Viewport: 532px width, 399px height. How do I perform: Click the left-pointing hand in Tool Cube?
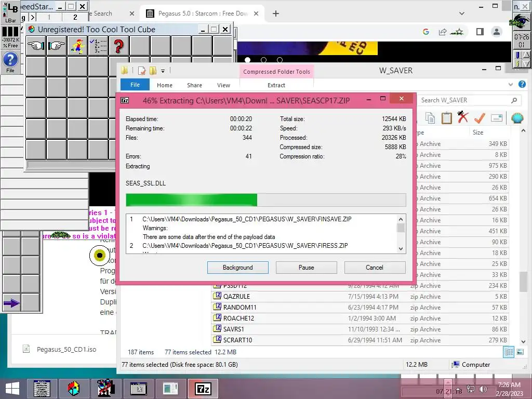[36, 46]
